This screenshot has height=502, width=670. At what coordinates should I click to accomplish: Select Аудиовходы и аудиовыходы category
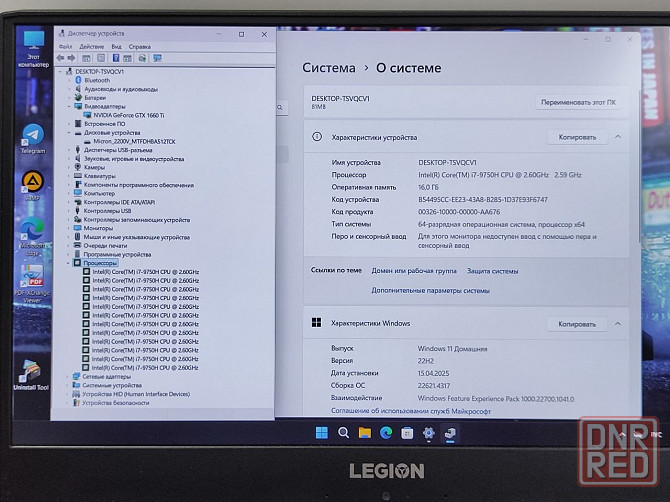[121, 89]
